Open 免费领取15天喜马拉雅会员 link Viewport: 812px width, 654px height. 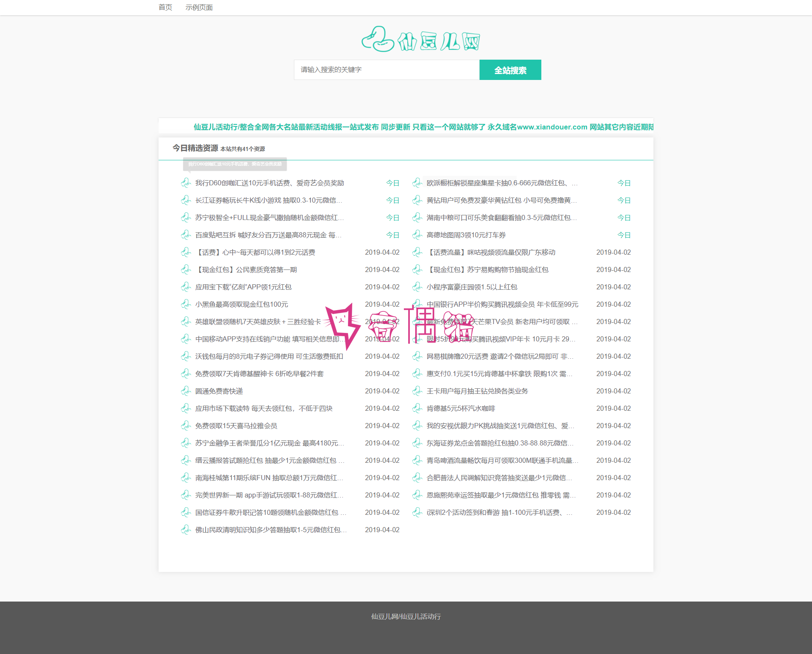click(236, 426)
